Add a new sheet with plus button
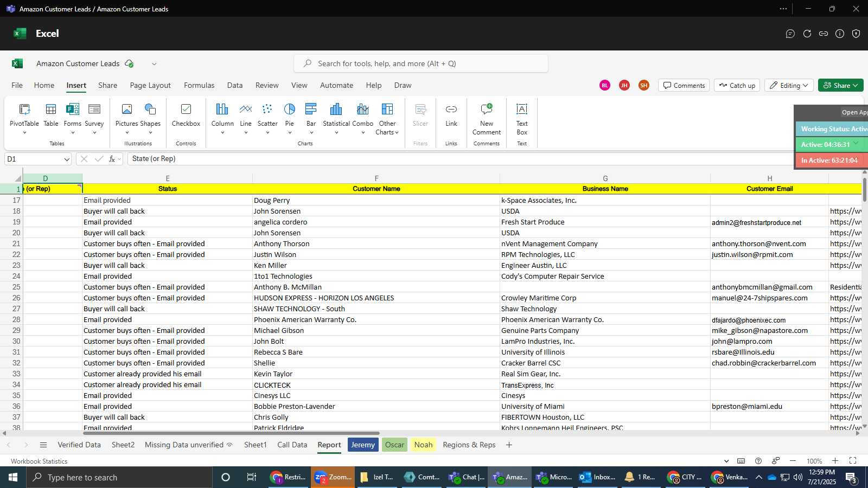 coord(509,445)
